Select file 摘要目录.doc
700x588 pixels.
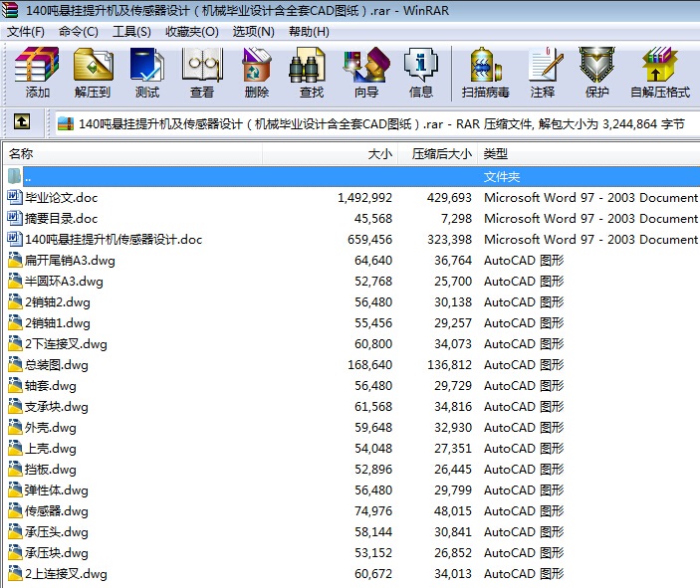click(61, 219)
